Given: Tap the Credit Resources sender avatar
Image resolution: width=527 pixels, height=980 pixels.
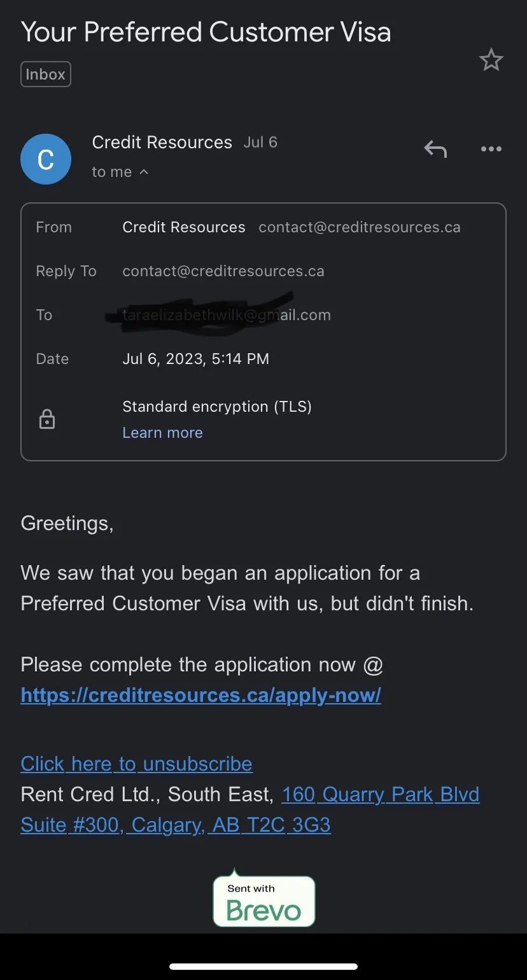Looking at the screenshot, I should point(46,159).
